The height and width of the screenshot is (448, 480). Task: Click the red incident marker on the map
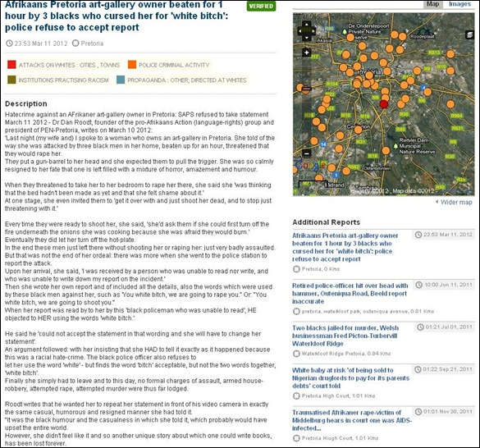[384, 104]
